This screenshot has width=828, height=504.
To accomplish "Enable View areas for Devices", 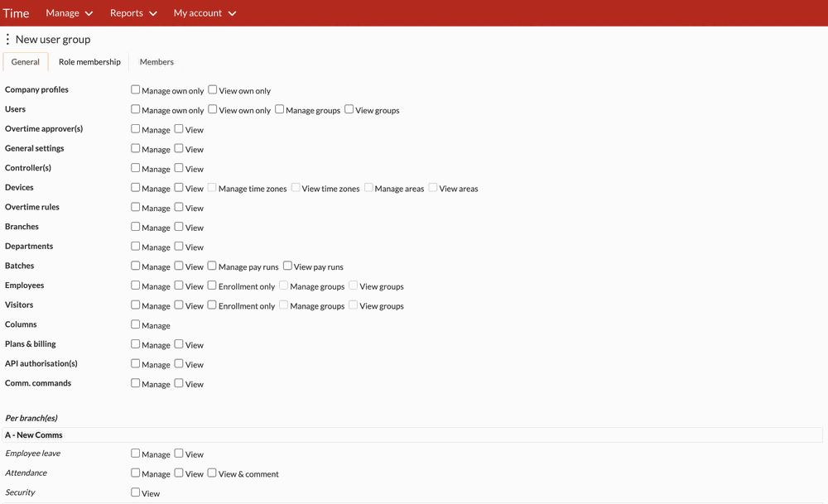I will point(433,187).
